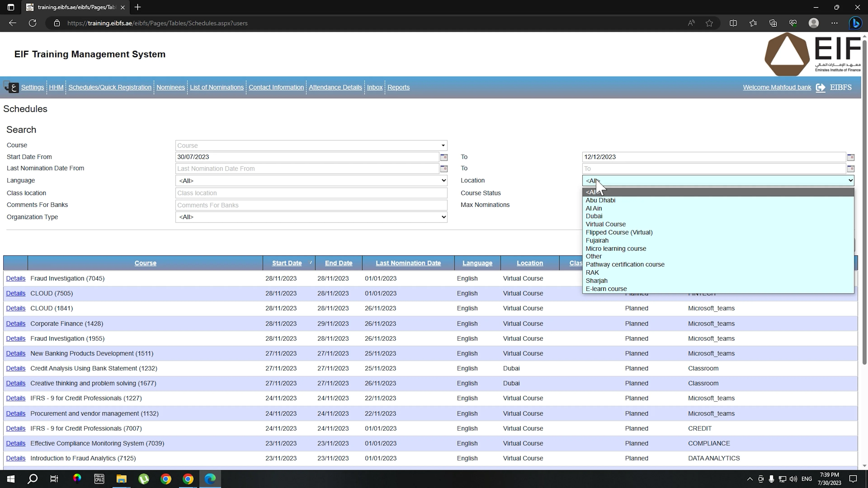The height and width of the screenshot is (488, 868).
Task: Open calendar for Last Nomination Date From
Action: 443,169
